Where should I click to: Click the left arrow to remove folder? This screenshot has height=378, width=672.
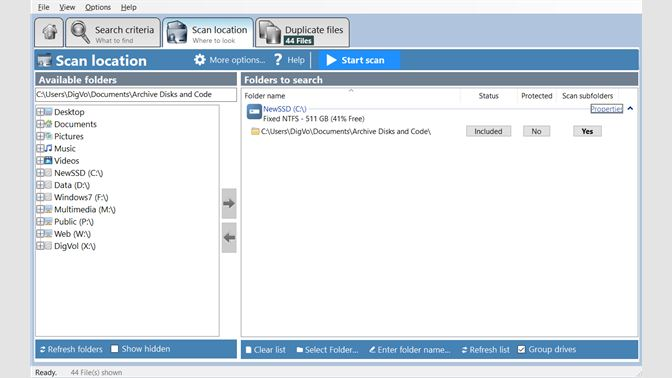[229, 237]
